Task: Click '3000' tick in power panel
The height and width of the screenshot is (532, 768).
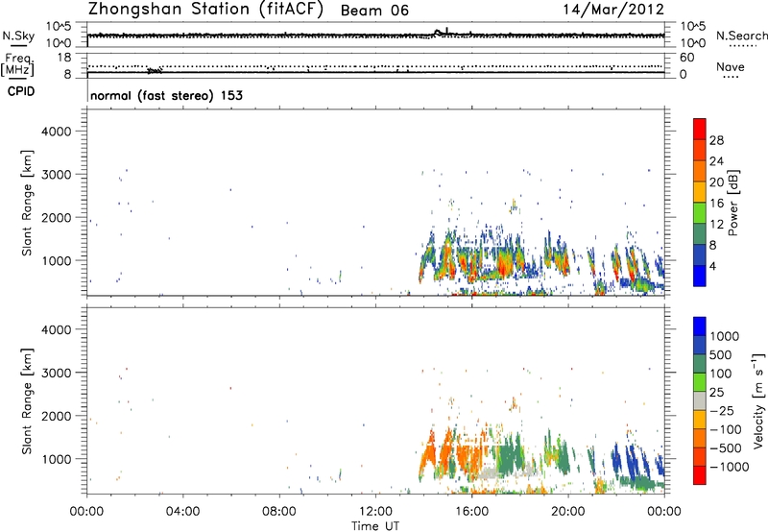Action: [x=57, y=175]
